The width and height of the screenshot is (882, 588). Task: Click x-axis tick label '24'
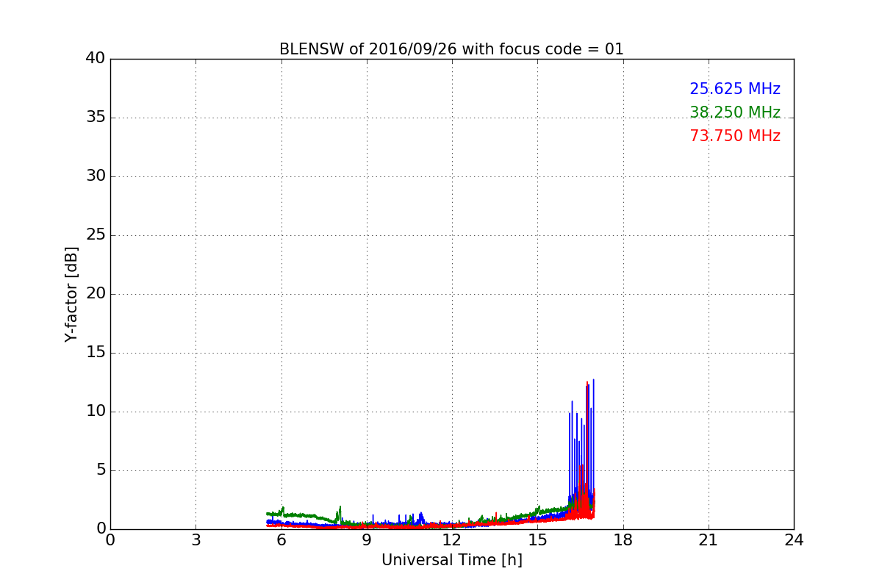(794, 540)
